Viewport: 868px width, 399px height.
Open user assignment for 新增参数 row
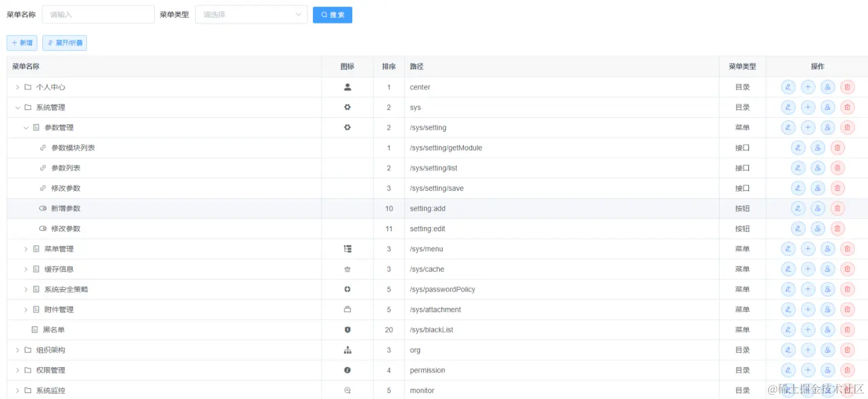point(818,208)
